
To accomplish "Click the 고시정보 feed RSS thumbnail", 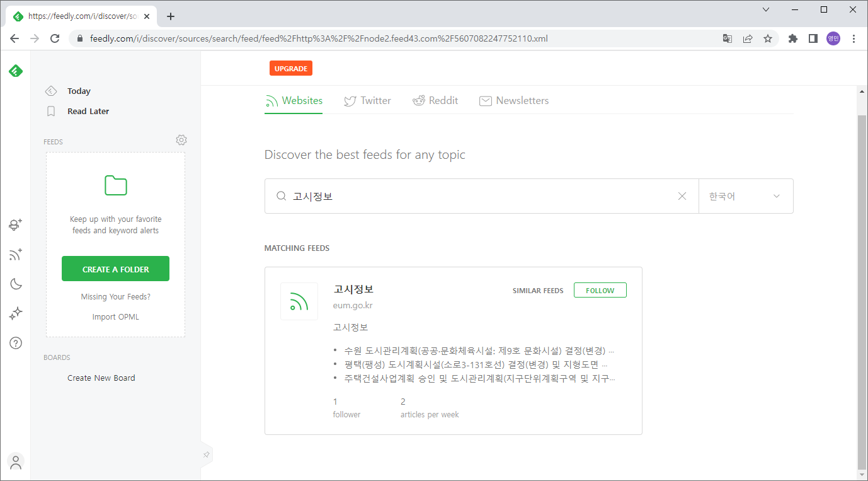I will tap(299, 301).
